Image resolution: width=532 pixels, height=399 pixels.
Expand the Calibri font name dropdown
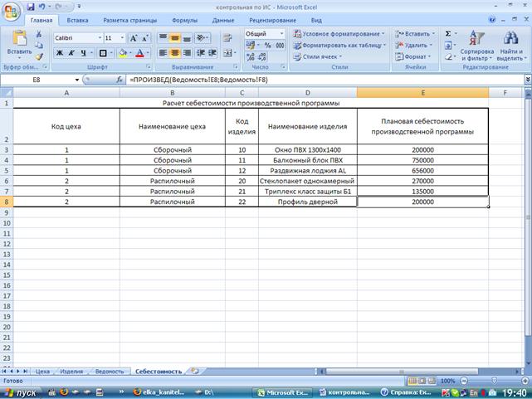[100, 38]
